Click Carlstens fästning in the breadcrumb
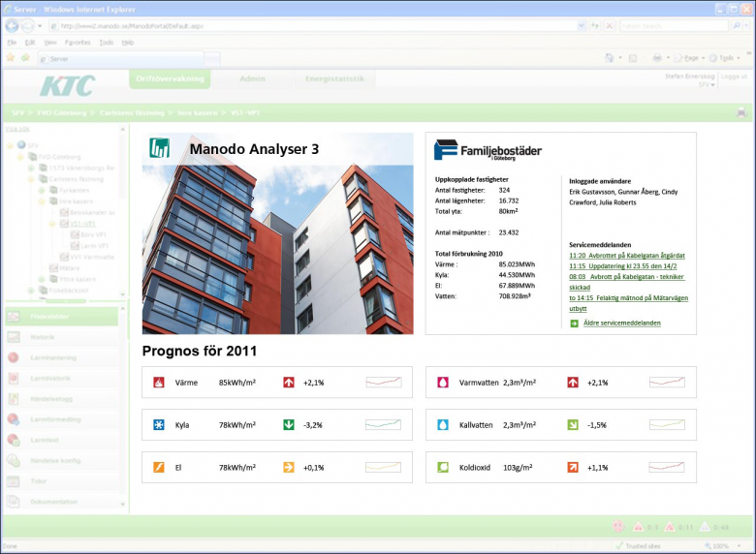This screenshot has height=554, width=756. [132, 113]
